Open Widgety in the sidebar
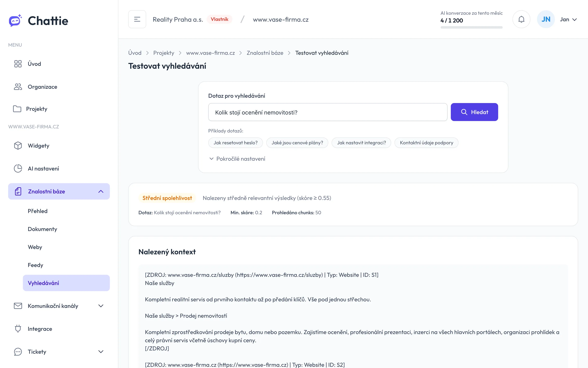 (x=59, y=146)
